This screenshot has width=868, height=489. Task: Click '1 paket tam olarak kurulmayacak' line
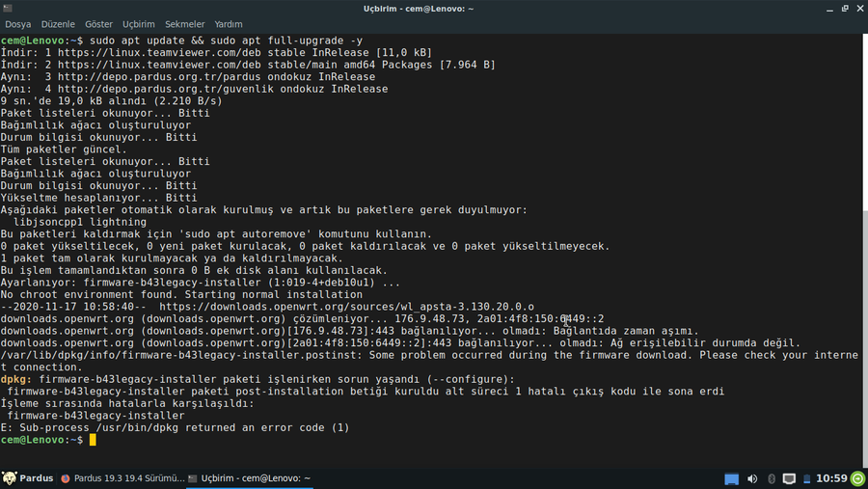pos(172,258)
